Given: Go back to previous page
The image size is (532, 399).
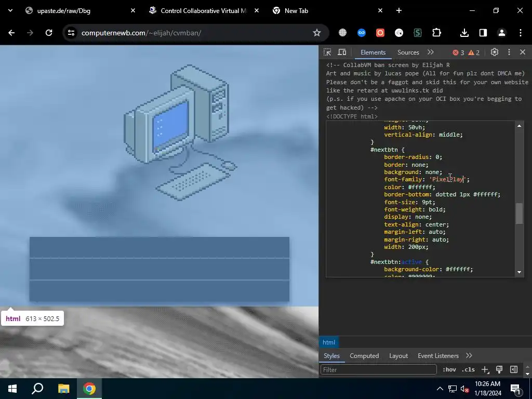Looking at the screenshot, I should click(x=11, y=33).
